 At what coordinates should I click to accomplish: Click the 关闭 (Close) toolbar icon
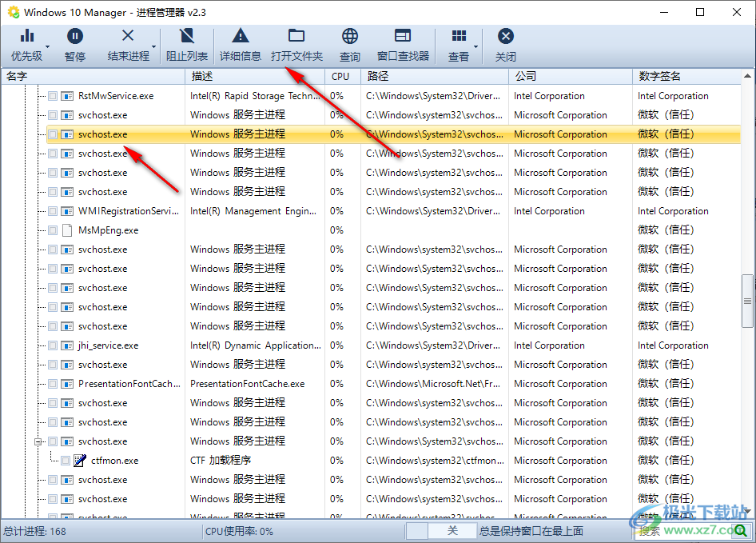click(x=506, y=36)
